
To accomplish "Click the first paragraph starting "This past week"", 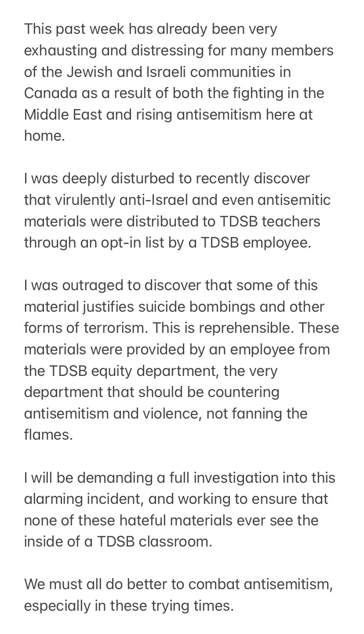I will tap(179, 82).
